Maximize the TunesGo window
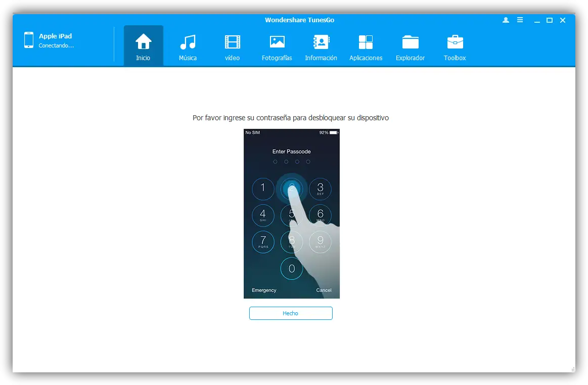The height and width of the screenshot is (385, 588). [x=550, y=20]
